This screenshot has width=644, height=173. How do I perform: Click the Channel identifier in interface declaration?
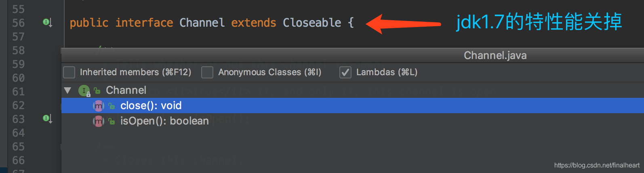pyautogui.click(x=202, y=23)
